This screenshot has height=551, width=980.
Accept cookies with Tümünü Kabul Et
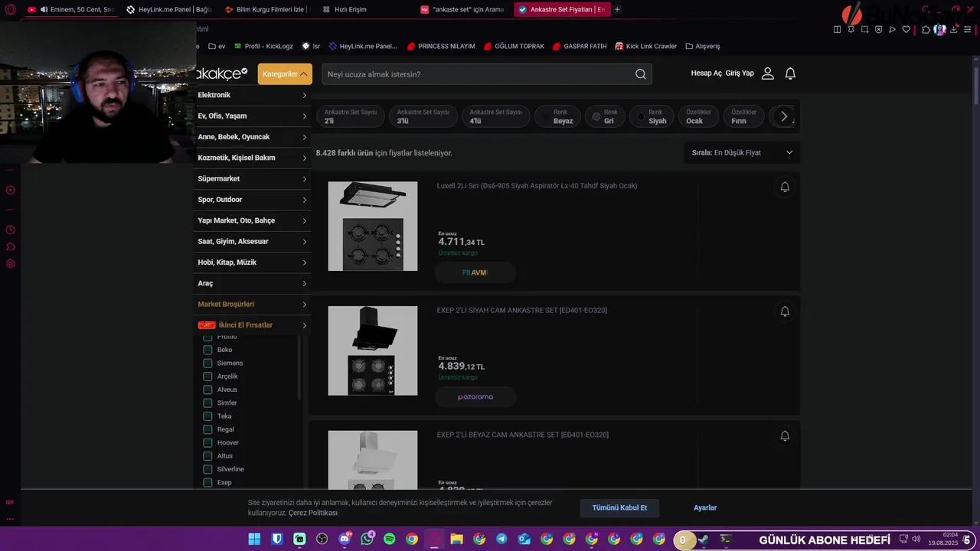pyautogui.click(x=619, y=507)
